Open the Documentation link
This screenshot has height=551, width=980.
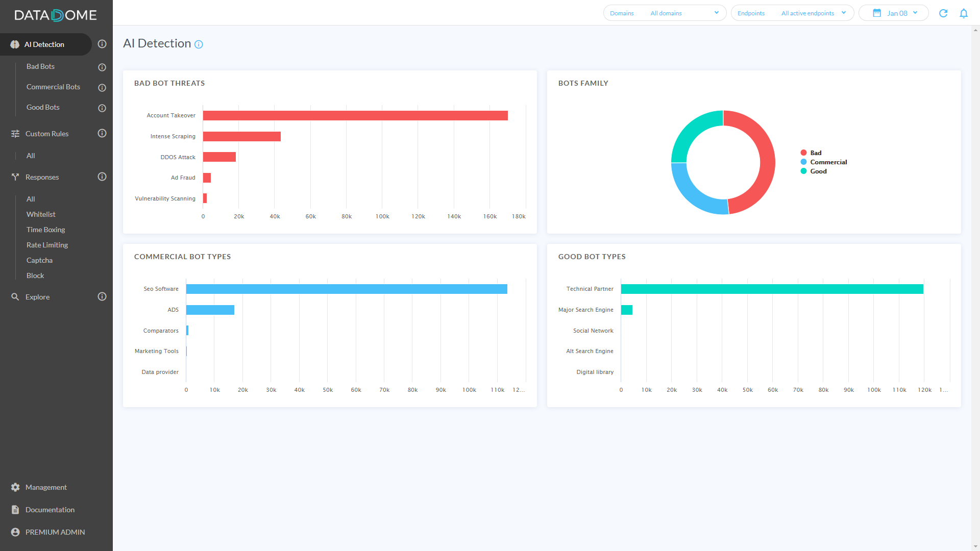50,510
